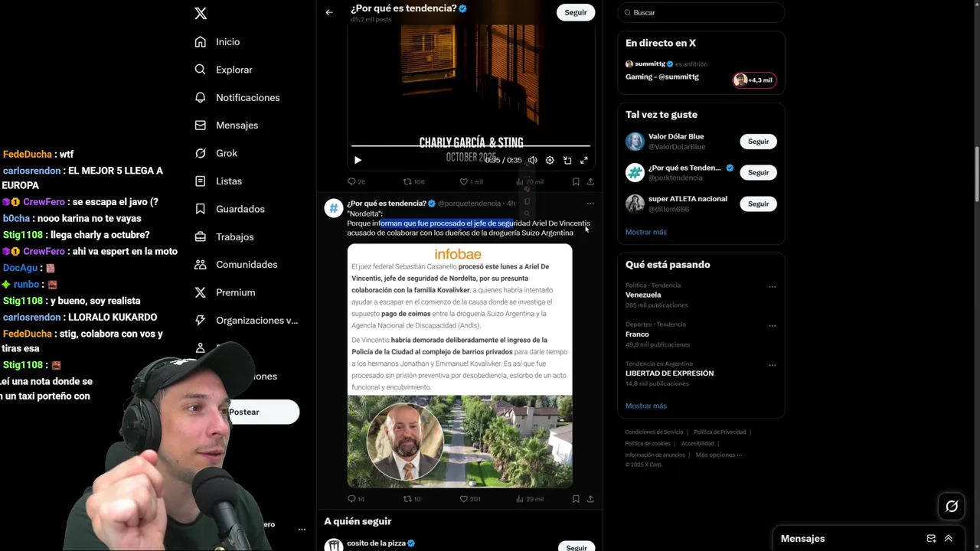Share the video post
Screen dimensions: 980x551
click(590, 182)
